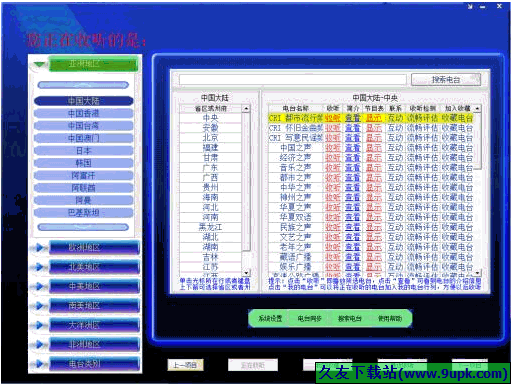The width and height of the screenshot is (514, 387).
Task: Open 使用帮助 in the green bar
Action: click(390, 318)
